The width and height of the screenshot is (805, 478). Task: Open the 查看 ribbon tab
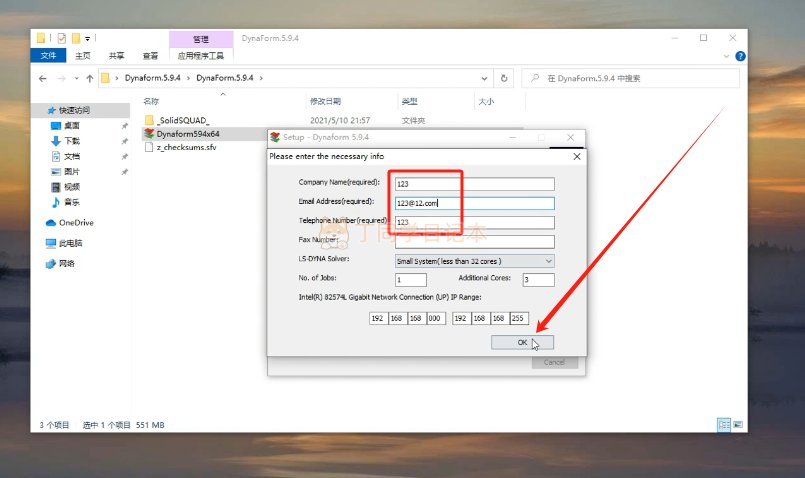150,55
